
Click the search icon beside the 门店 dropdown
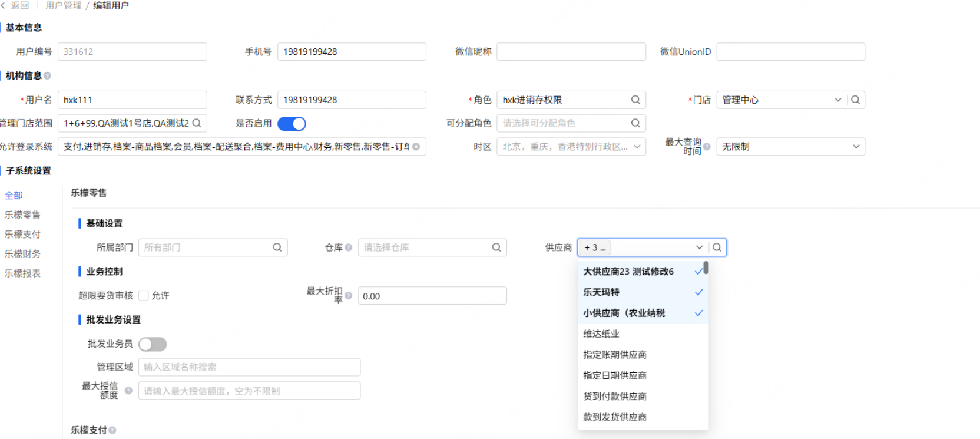[x=855, y=100]
